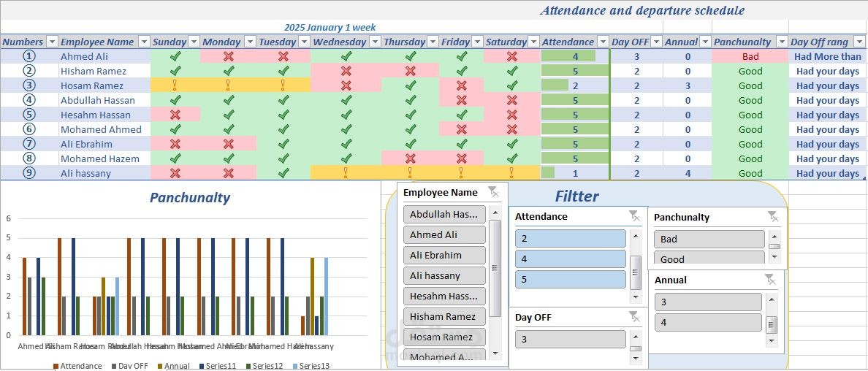Toggle the Good item in Panchunalty slicer
This screenshot has height=371, width=868.
(x=709, y=258)
